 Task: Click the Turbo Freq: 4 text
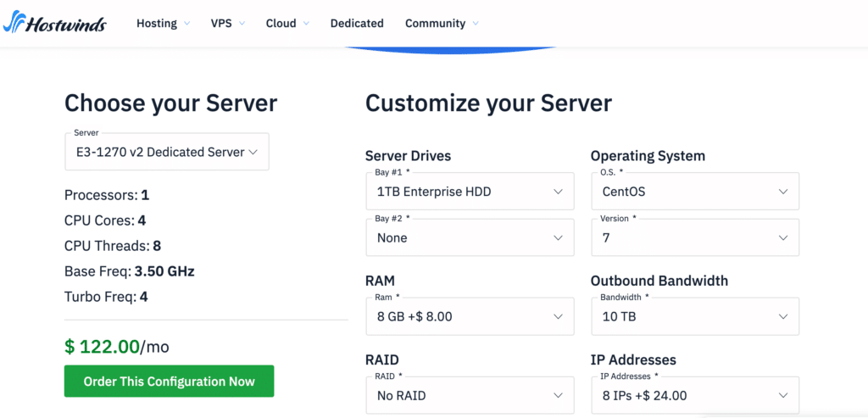pyautogui.click(x=106, y=297)
